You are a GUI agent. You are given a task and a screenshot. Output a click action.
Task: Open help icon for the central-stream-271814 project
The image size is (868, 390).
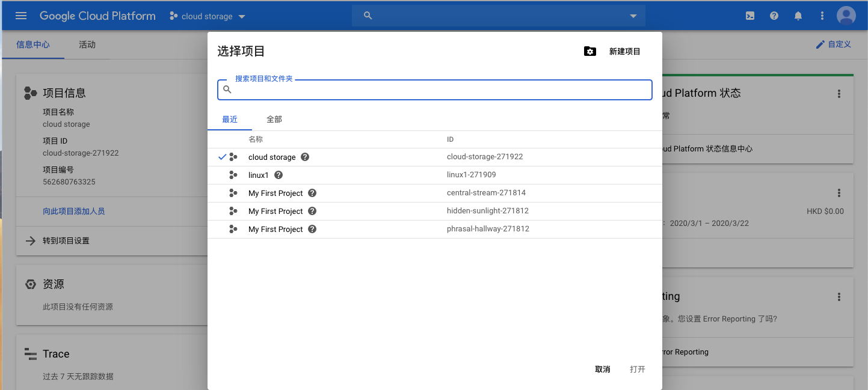pos(312,193)
